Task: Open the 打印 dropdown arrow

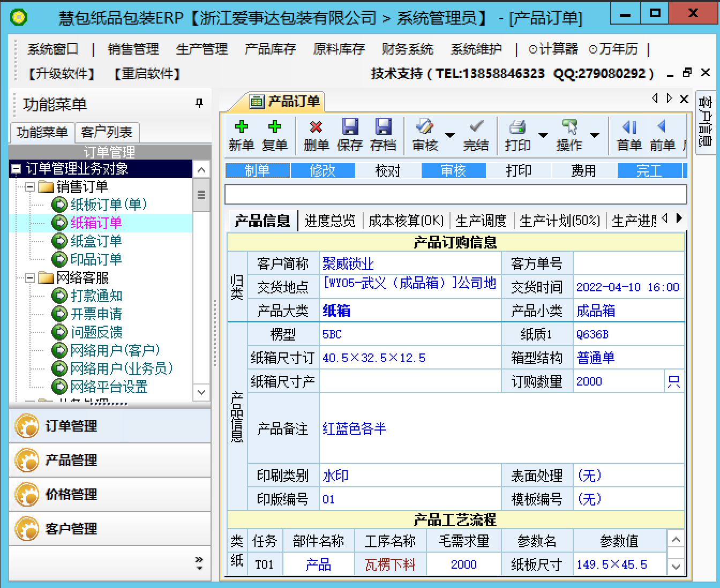Action: (x=543, y=135)
